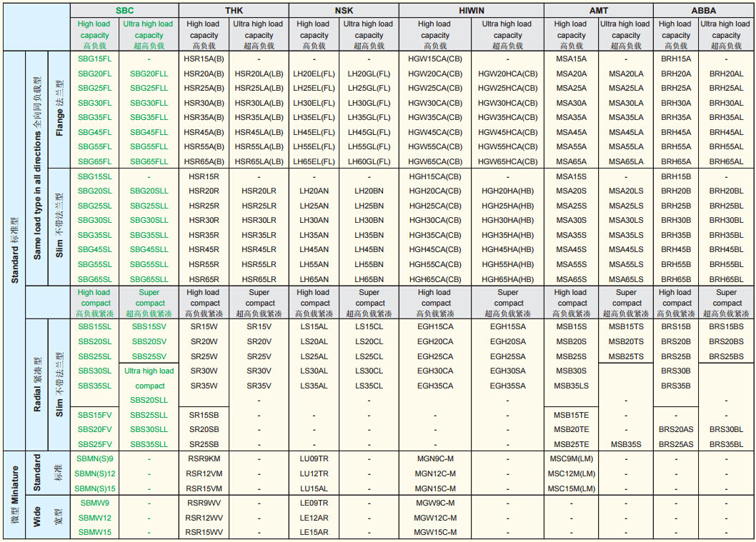Click the MGW15C-M cell
Screen dimensions: 756x542
click(x=435, y=533)
